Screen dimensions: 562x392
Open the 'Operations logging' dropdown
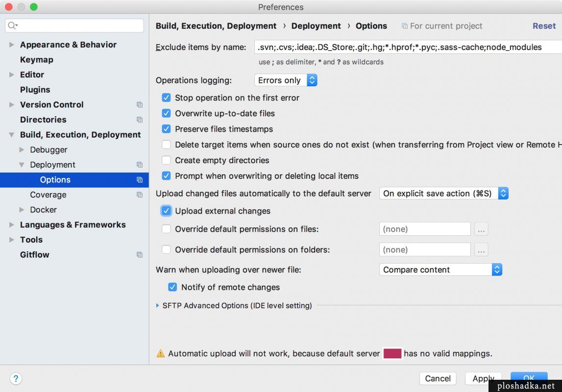coord(312,80)
